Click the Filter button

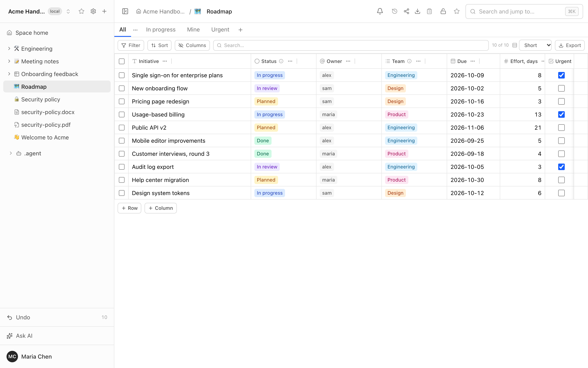(131, 45)
